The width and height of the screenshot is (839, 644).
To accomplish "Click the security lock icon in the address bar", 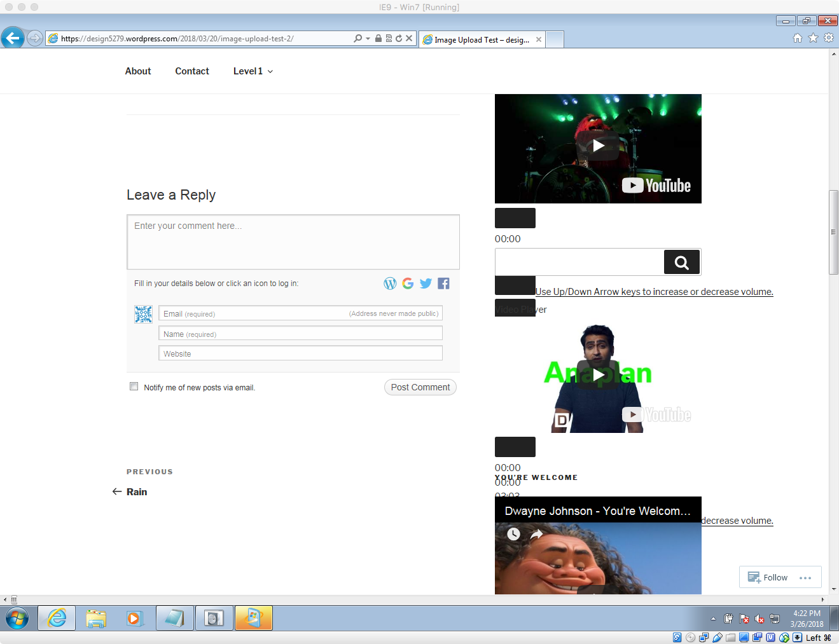I will (x=378, y=38).
